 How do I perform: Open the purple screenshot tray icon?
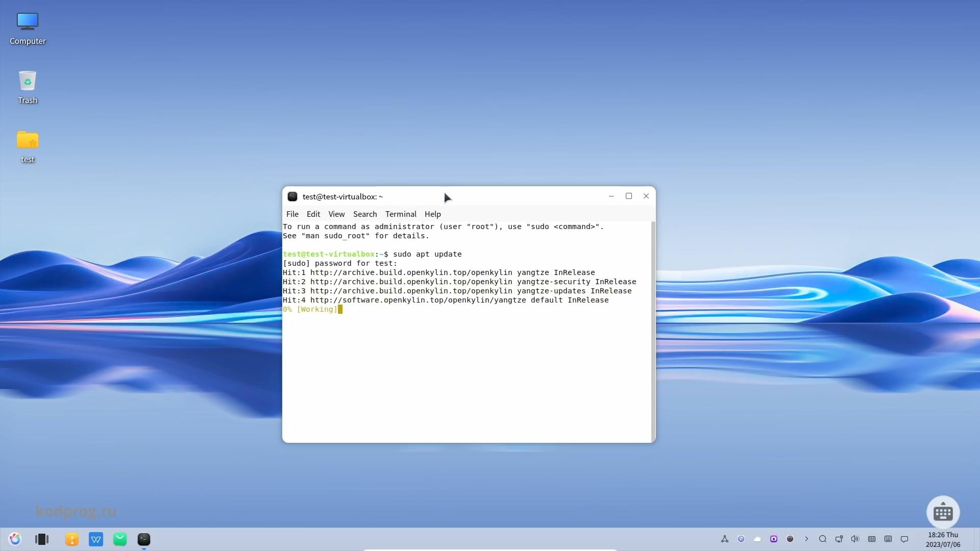click(x=774, y=539)
